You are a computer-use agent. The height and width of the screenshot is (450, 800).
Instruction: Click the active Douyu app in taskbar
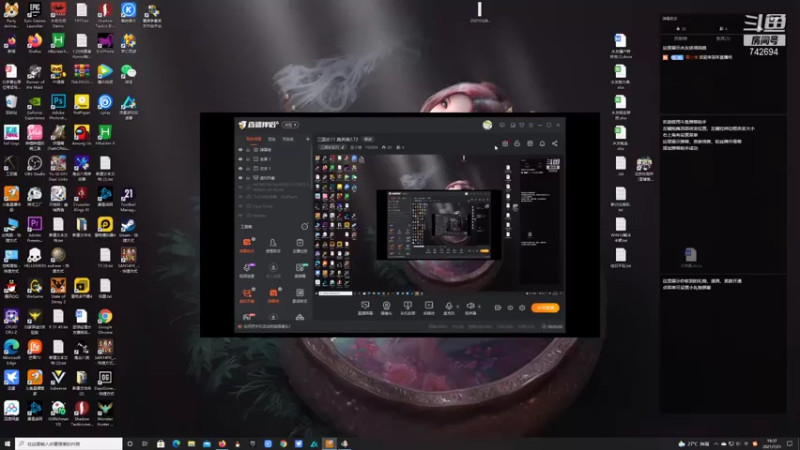(330, 444)
